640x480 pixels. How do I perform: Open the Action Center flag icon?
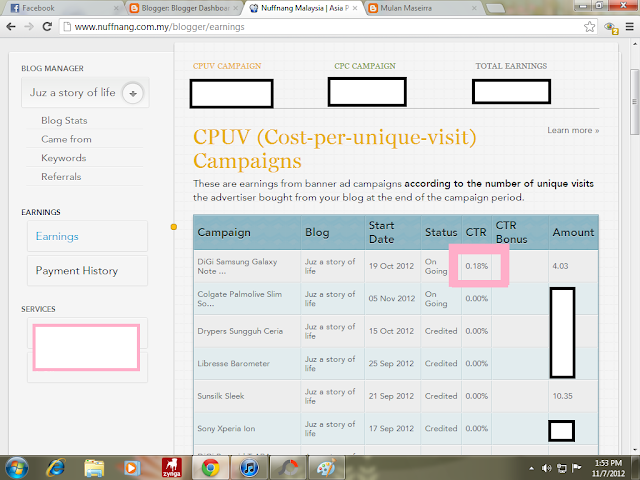[x=576, y=468]
